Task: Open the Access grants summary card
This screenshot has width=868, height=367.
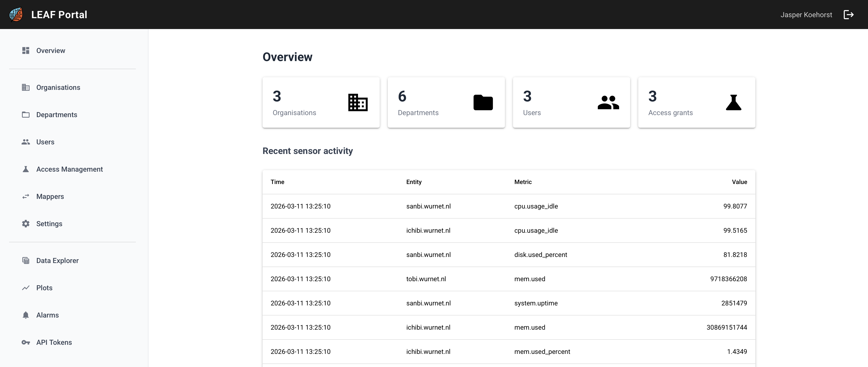Action: (x=696, y=102)
